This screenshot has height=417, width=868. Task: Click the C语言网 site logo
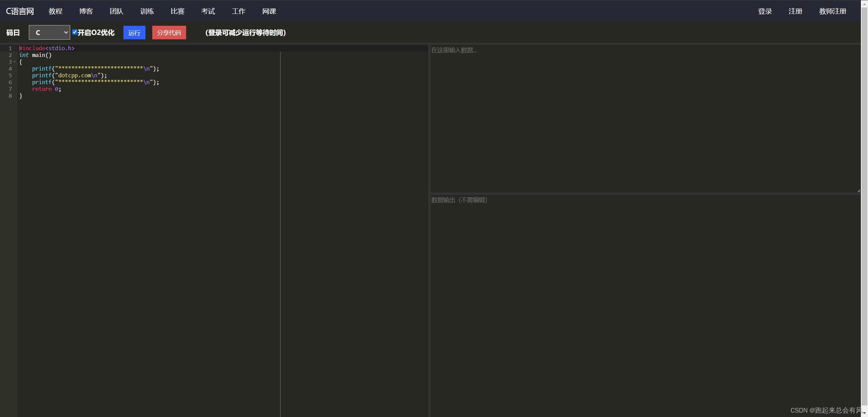point(20,11)
